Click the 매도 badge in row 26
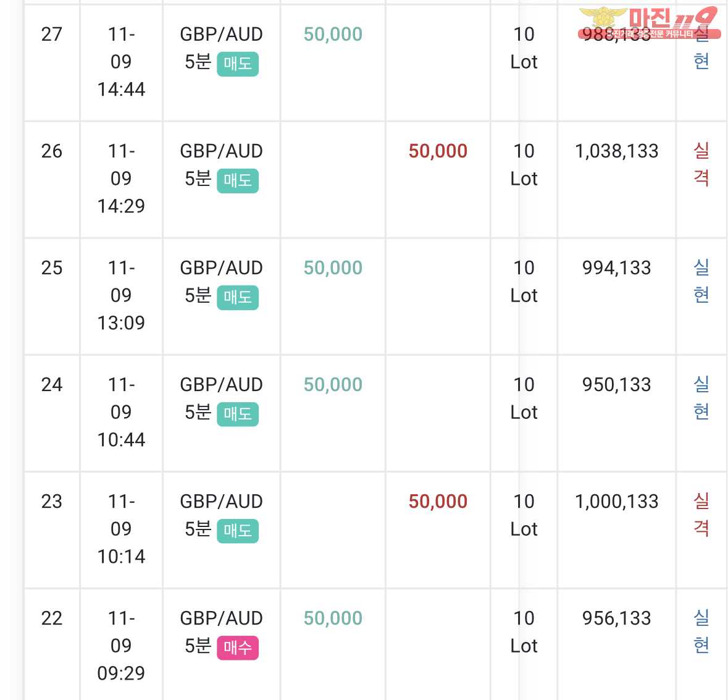This screenshot has width=728, height=700. click(x=238, y=180)
